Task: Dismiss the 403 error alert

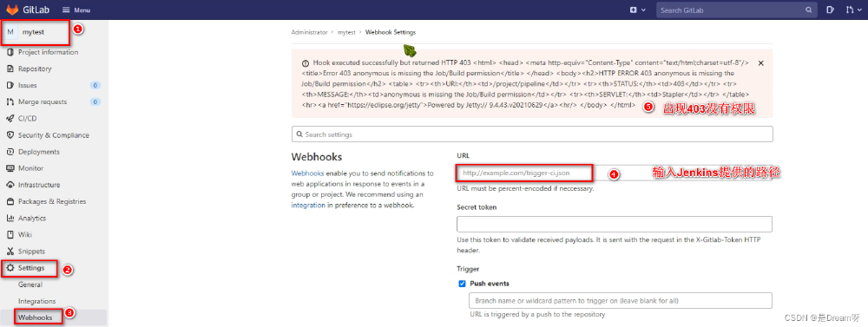Action: tap(760, 63)
